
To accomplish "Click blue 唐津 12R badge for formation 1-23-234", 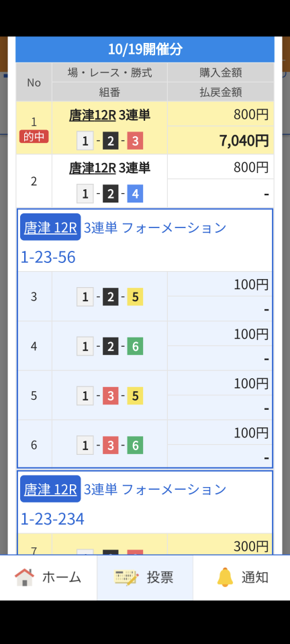I will tap(50, 489).
